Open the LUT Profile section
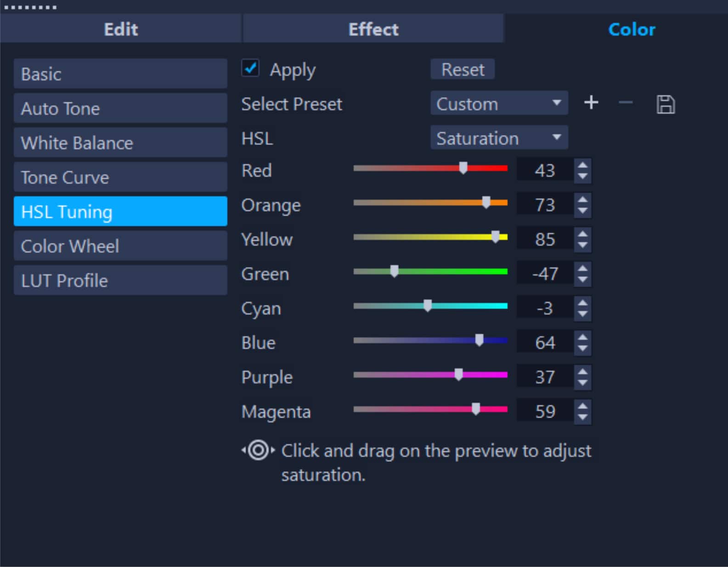 [x=120, y=281]
